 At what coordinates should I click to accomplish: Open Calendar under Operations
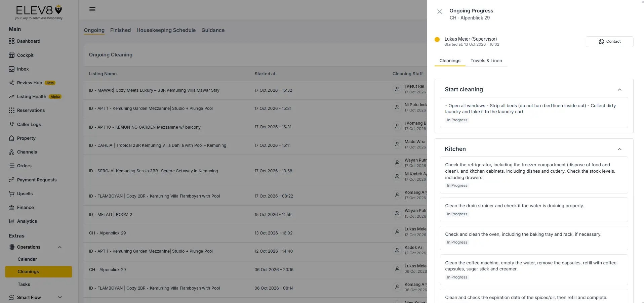pos(27,259)
